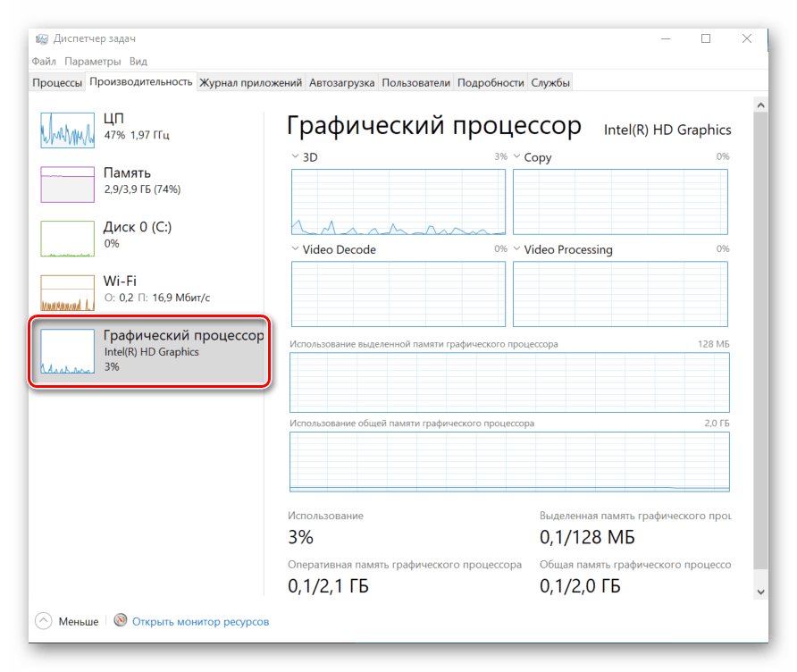Open the Параметры menu
Viewport: 797px width, 672px height.
coord(93,62)
